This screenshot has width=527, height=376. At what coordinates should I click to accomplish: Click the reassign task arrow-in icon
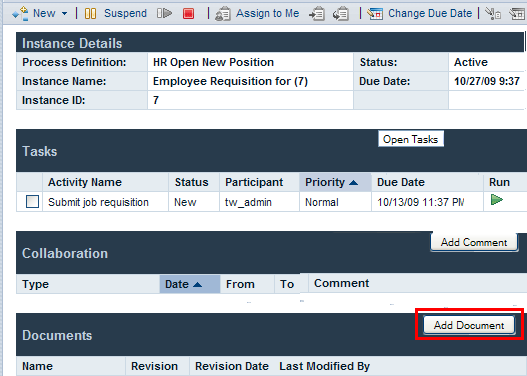click(317, 14)
